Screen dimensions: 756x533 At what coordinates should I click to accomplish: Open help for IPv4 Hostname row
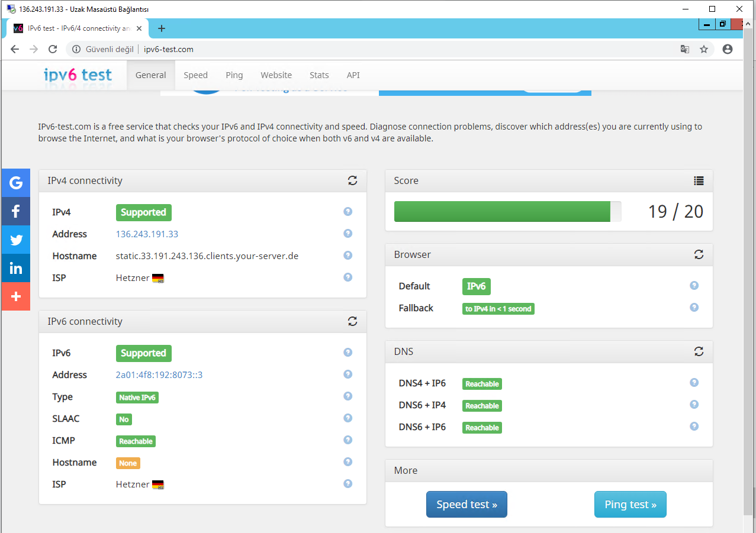pyautogui.click(x=348, y=256)
